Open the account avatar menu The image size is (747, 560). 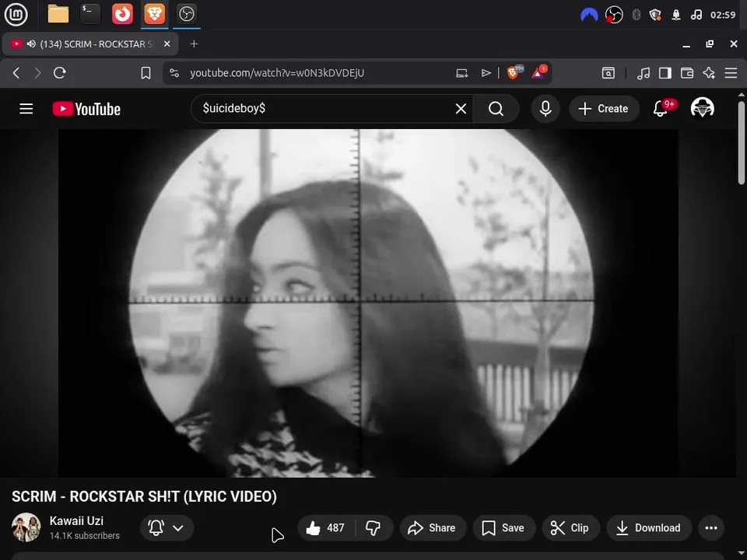tap(702, 108)
